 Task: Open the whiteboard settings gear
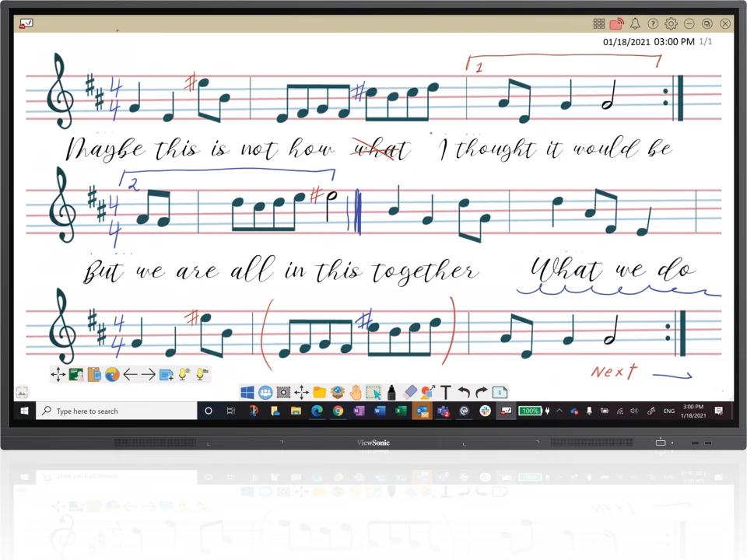671,24
